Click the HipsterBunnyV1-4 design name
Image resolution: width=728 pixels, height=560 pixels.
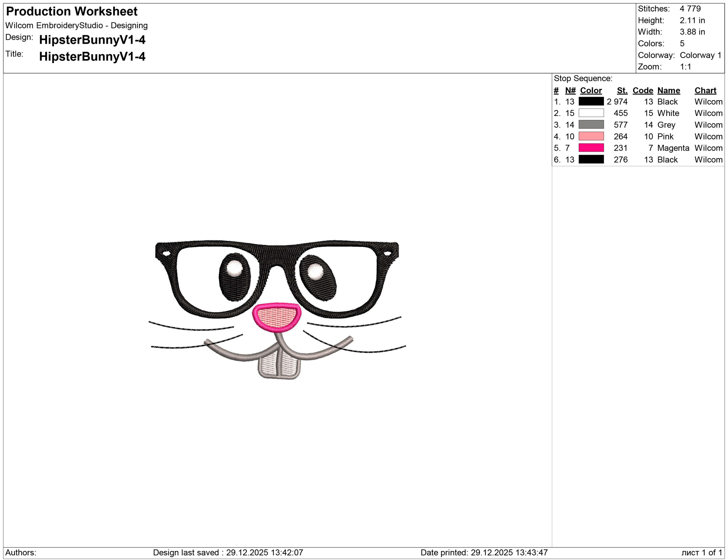pyautogui.click(x=92, y=40)
